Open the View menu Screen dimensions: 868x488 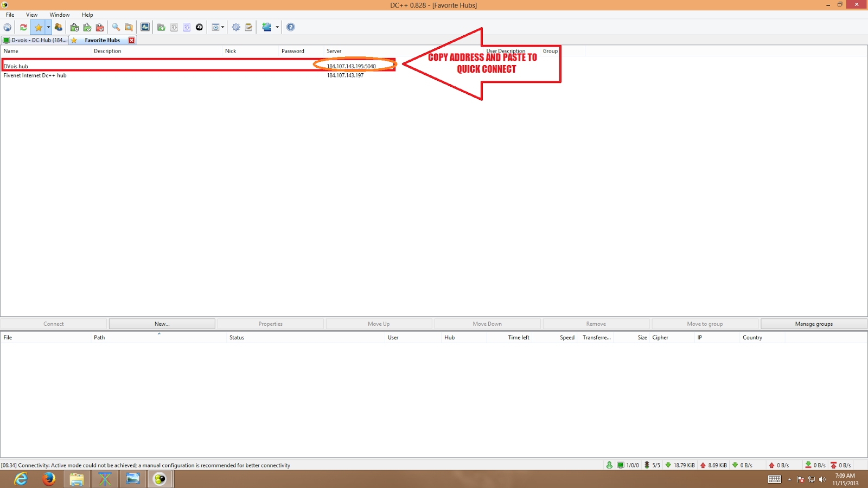[x=32, y=15]
